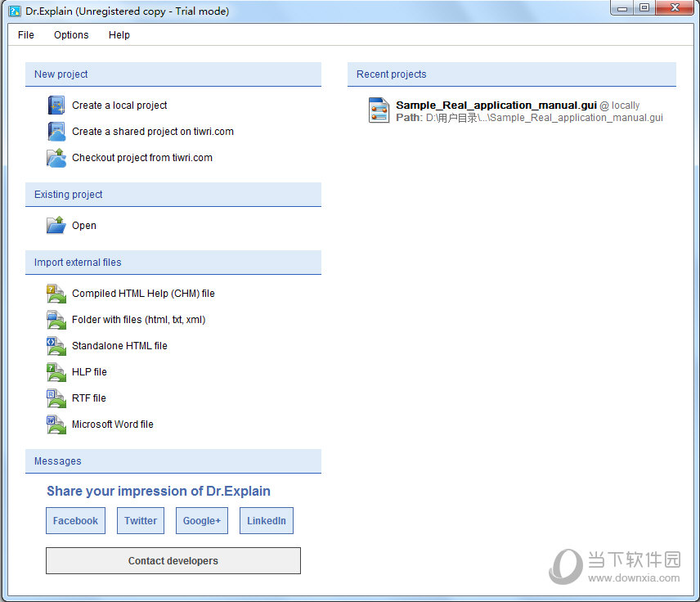Select Checkout project from tiwri.com
This screenshot has height=602, width=700.
click(x=142, y=158)
